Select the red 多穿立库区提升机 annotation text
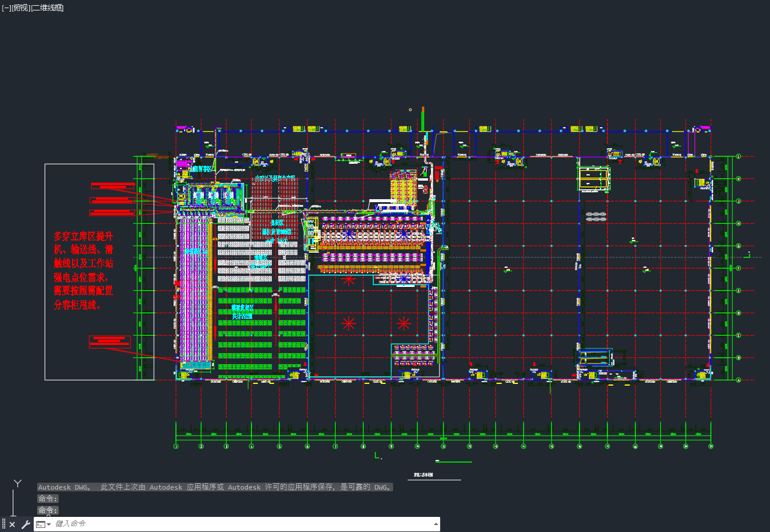Image resolution: width=770 pixels, height=532 pixels. 84,271
